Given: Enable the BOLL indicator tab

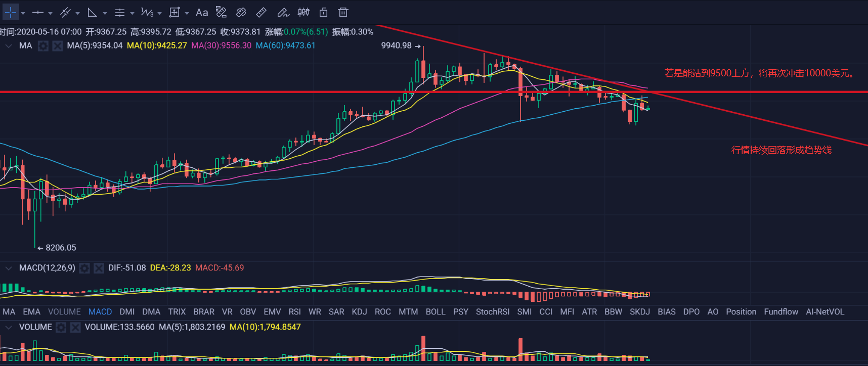Looking at the screenshot, I should 436,312.
